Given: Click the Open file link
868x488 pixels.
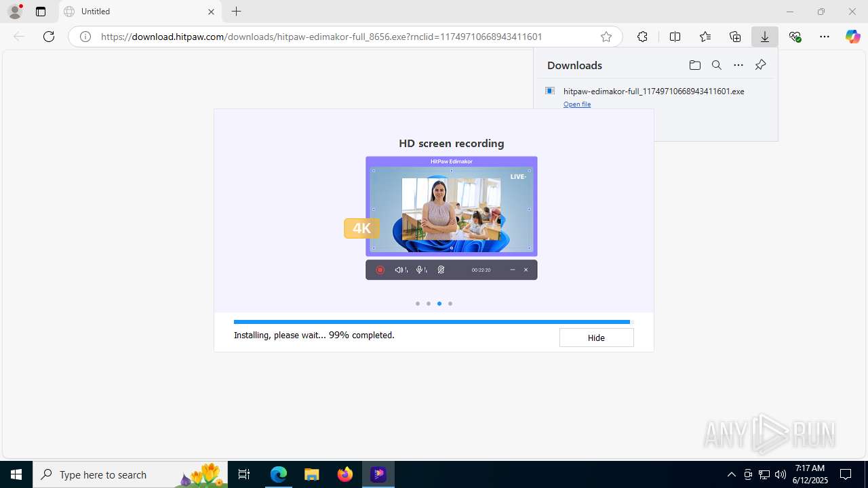Looking at the screenshot, I should click(577, 104).
